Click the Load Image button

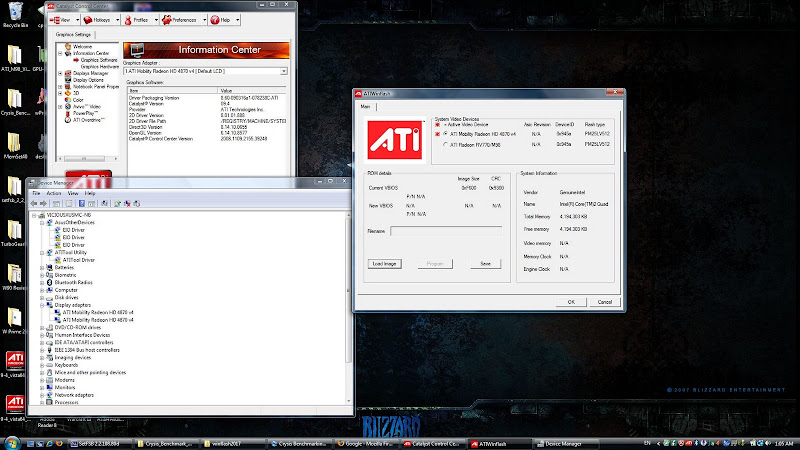384,264
